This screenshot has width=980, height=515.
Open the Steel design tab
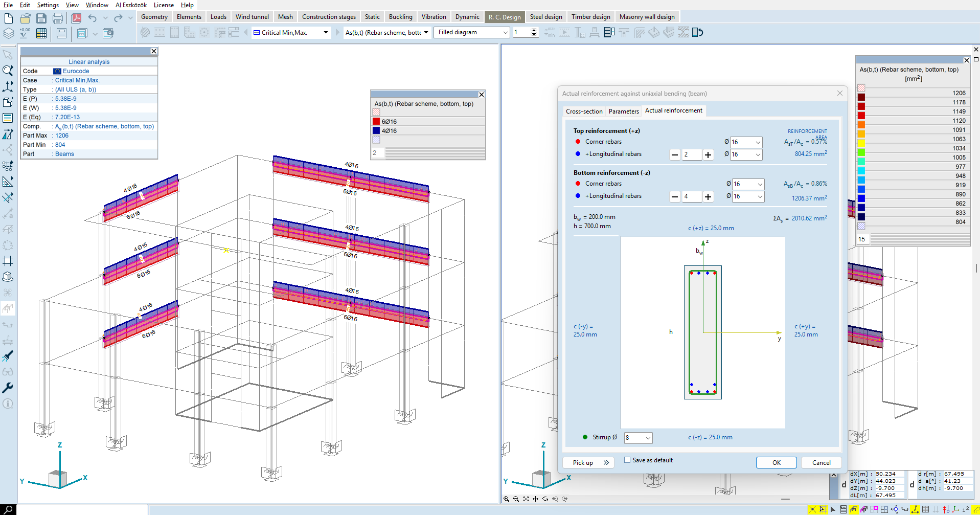point(546,17)
